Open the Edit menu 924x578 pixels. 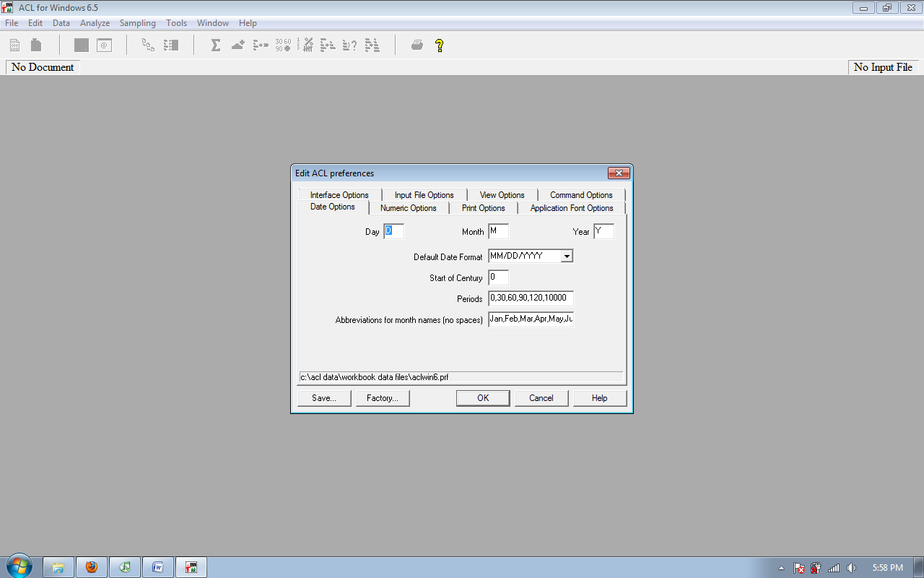[35, 23]
